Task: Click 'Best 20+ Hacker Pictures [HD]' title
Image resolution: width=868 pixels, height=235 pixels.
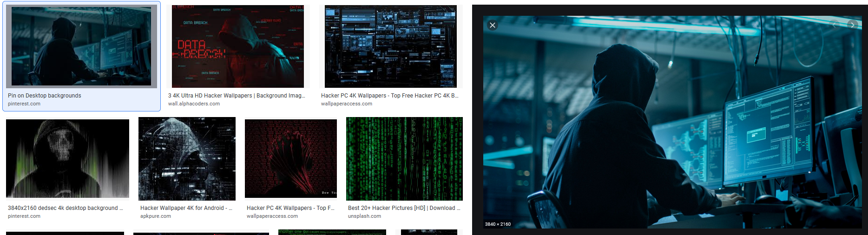Action: [x=404, y=208]
